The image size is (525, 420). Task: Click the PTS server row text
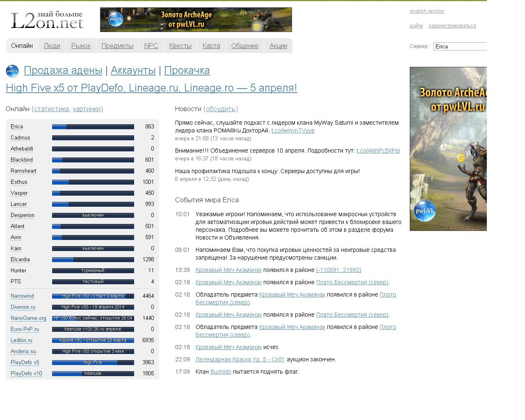pos(16,282)
